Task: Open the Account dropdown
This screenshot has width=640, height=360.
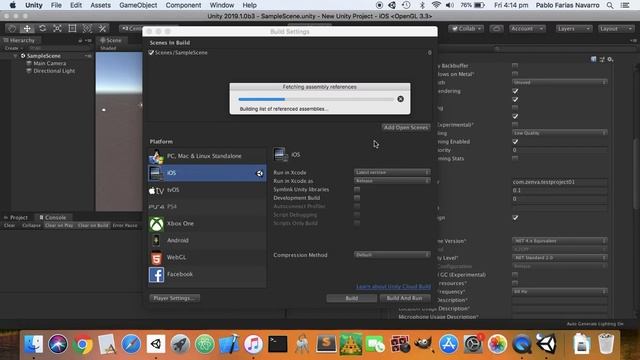Action: 527,29
